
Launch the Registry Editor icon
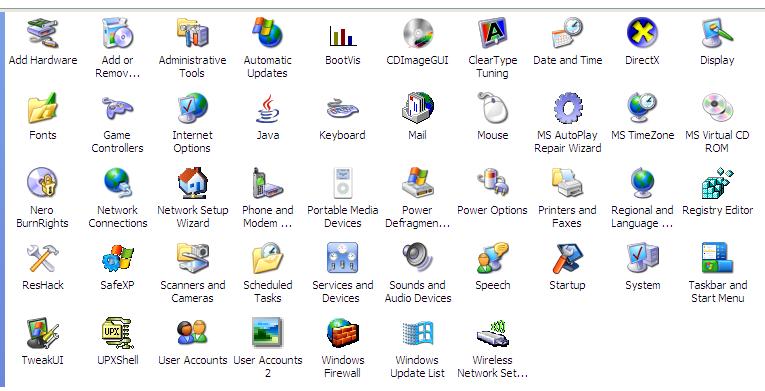coord(717,184)
